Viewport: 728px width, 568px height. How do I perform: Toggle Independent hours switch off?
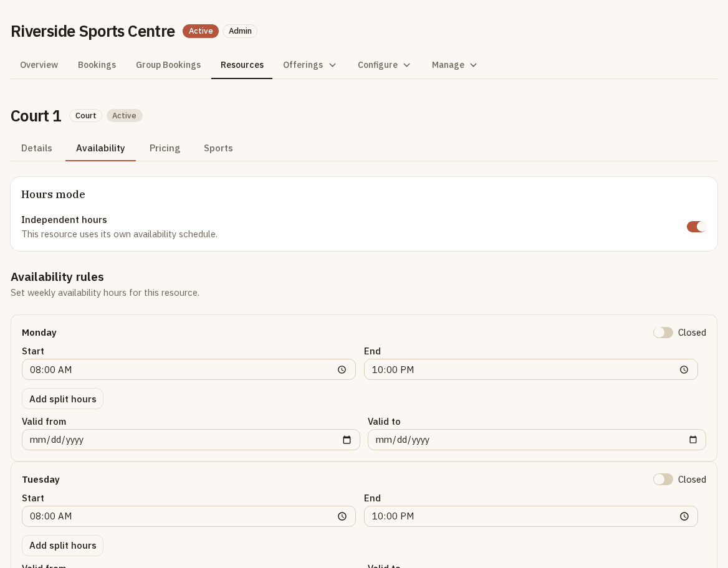pos(696,227)
